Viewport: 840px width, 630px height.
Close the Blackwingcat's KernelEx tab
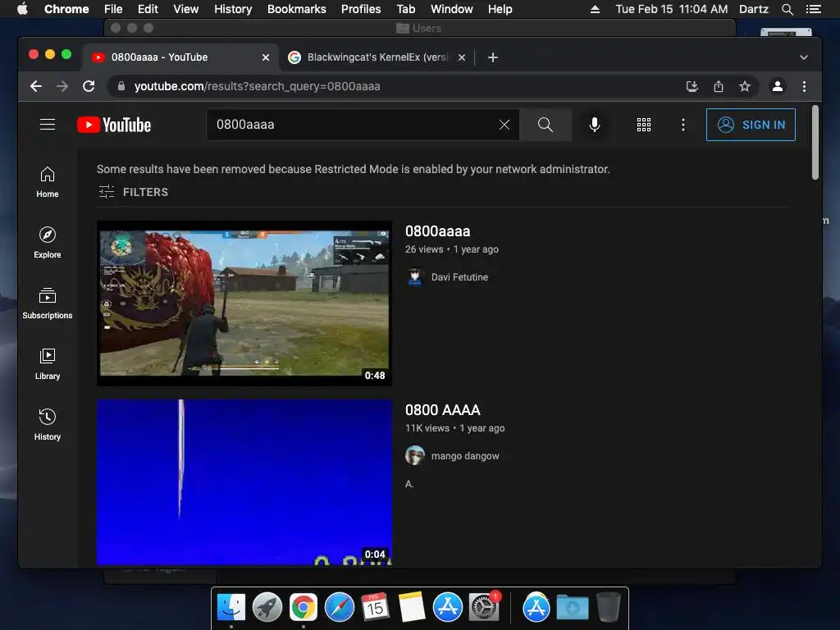tap(461, 57)
